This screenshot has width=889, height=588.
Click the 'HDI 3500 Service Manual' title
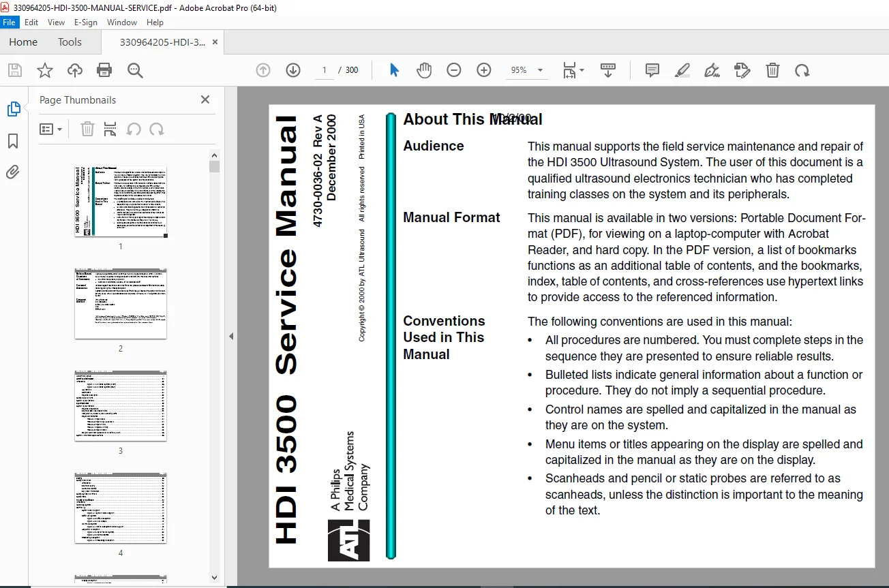pyautogui.click(x=286, y=330)
